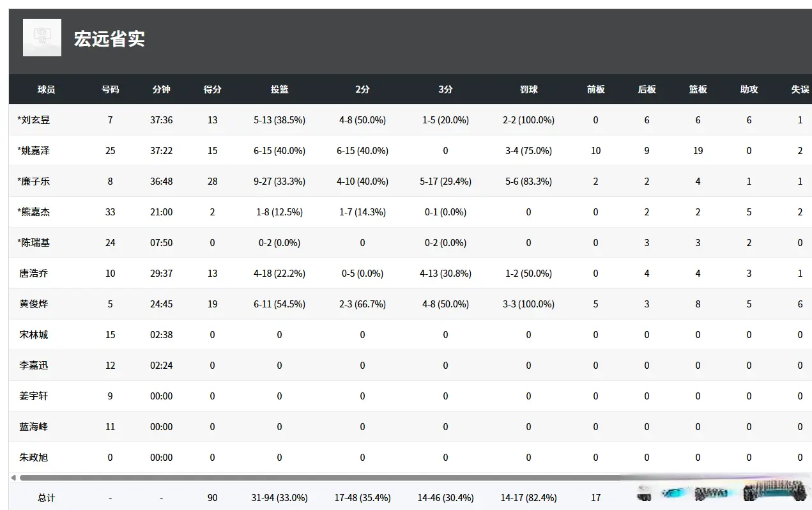Viewport: 812px width, 510px height.
Task: Select player 黄俊烨 in the list
Action: (34, 304)
